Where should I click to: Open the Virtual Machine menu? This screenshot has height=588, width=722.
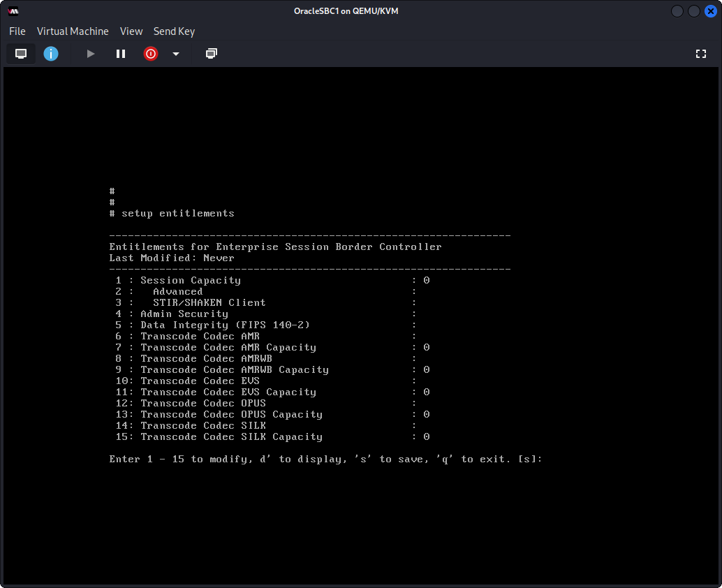(73, 31)
